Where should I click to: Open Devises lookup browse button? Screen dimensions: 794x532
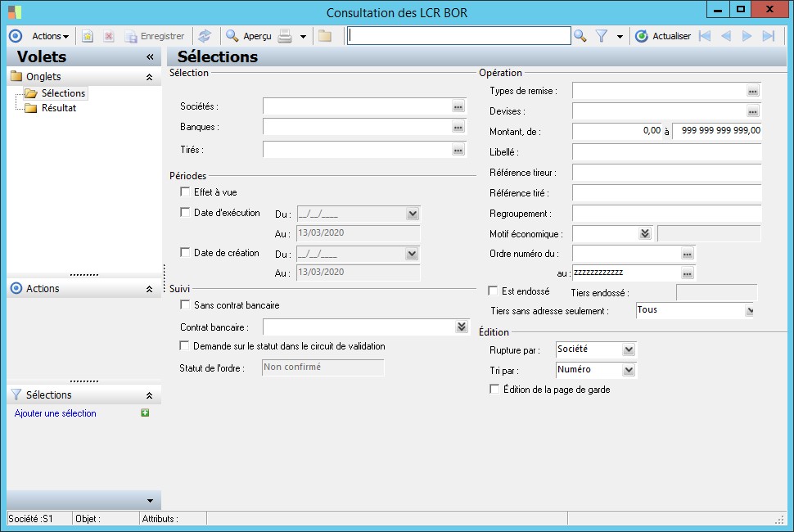753,111
